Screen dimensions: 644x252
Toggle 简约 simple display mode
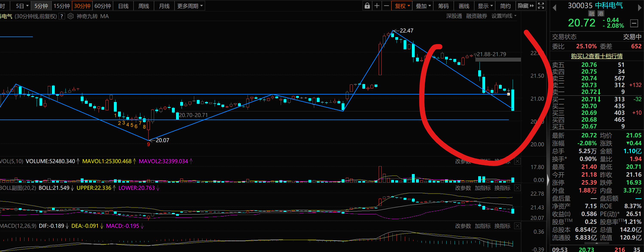click(505, 6)
